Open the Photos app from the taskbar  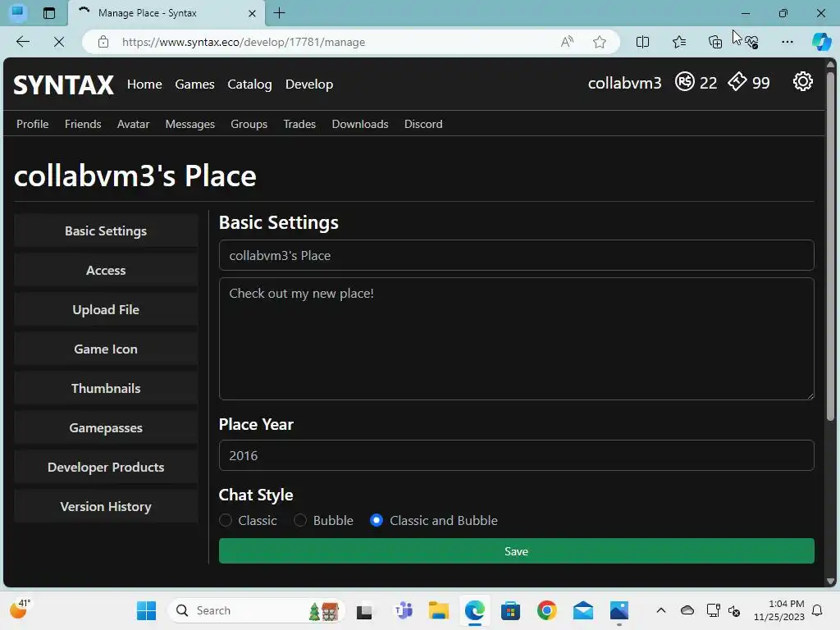pos(619,610)
